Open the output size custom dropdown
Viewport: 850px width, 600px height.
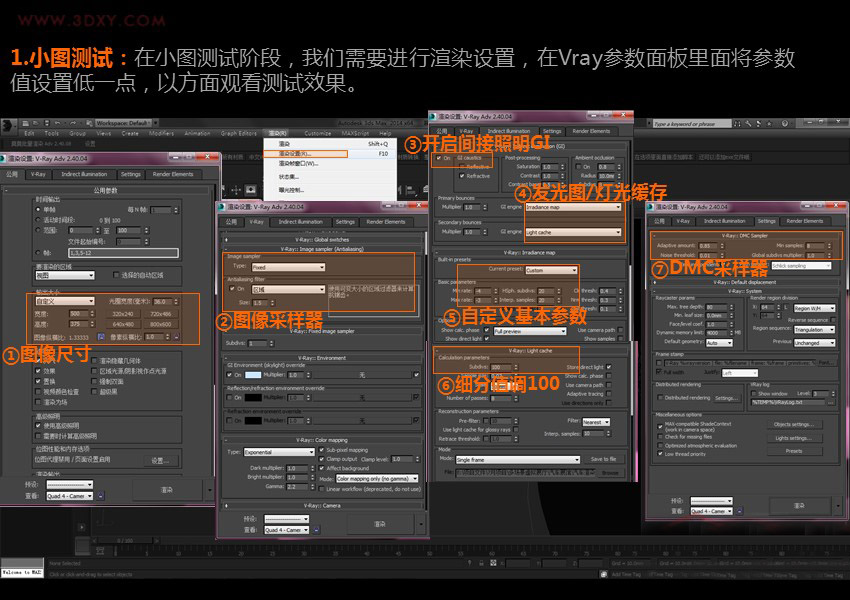coord(65,301)
